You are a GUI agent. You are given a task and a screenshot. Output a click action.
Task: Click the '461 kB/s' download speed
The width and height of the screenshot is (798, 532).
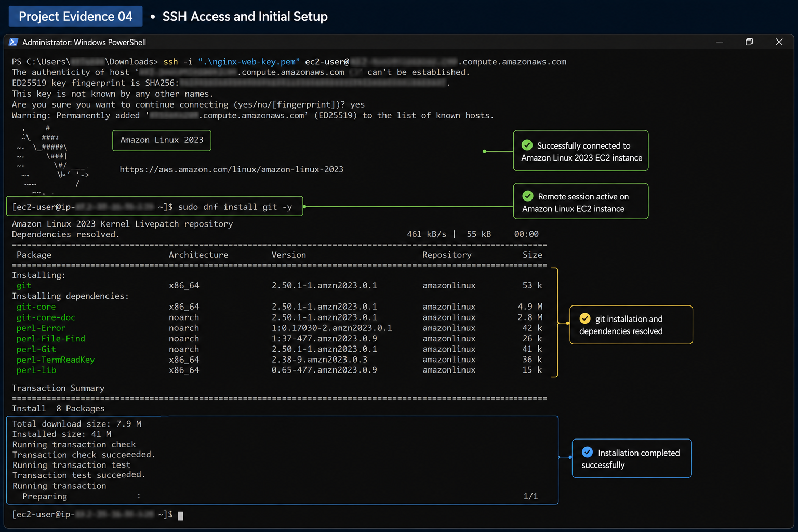pyautogui.click(x=427, y=234)
